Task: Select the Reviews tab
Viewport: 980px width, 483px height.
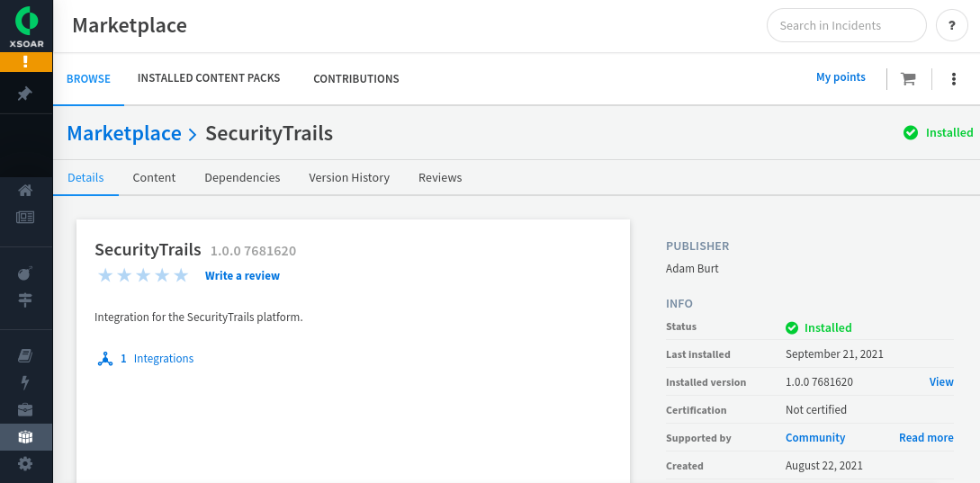Action: coord(440,177)
